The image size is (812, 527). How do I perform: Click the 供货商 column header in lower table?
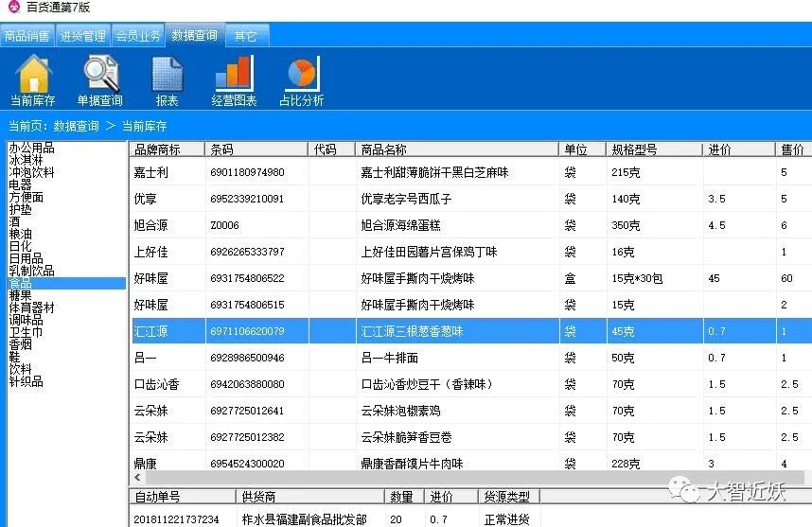point(309,497)
